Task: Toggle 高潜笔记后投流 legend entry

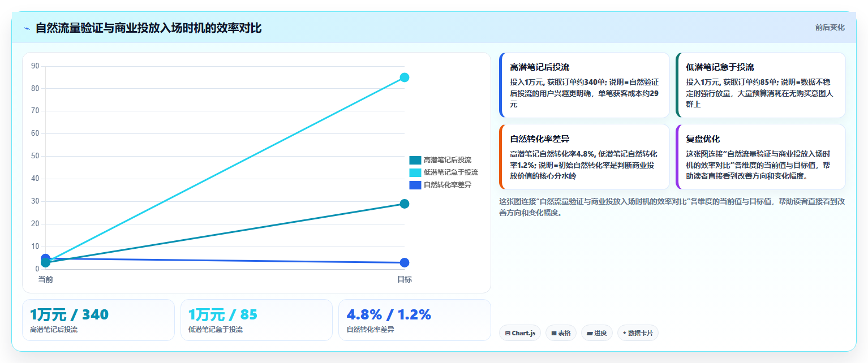Action: pyautogui.click(x=440, y=160)
